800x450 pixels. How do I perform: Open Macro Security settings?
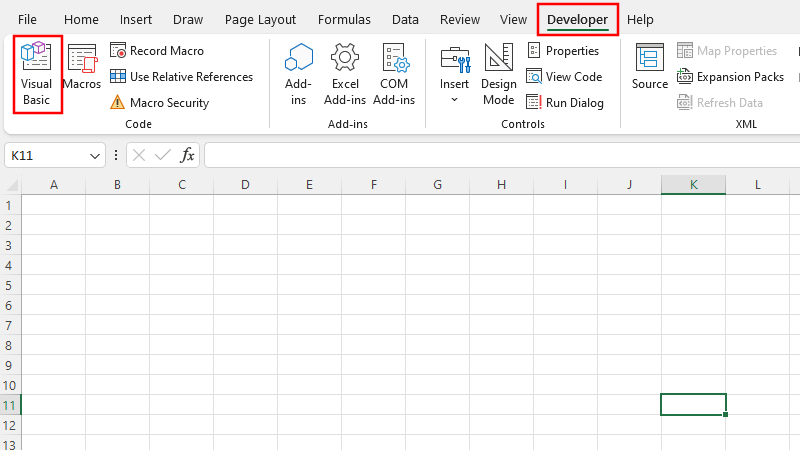coord(159,103)
